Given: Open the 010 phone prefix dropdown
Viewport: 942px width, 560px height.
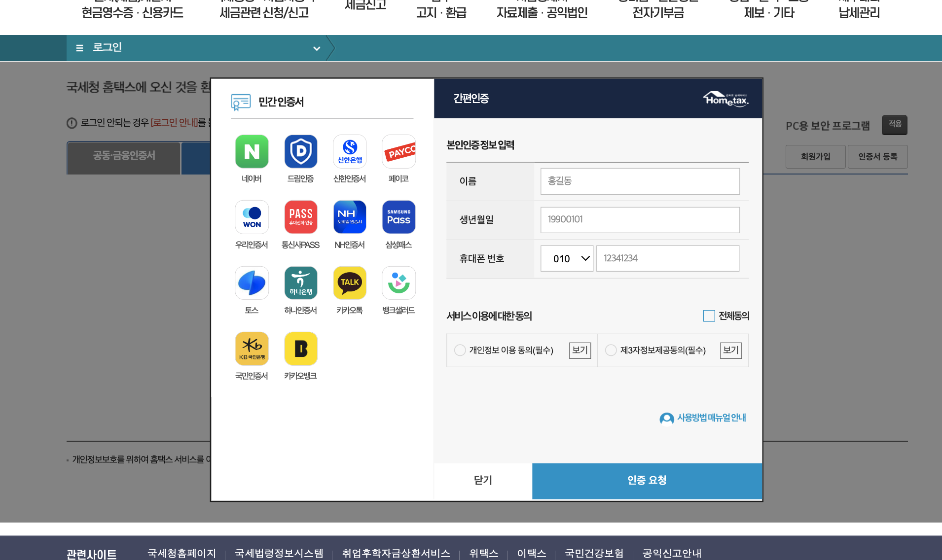Looking at the screenshot, I should click(x=567, y=258).
